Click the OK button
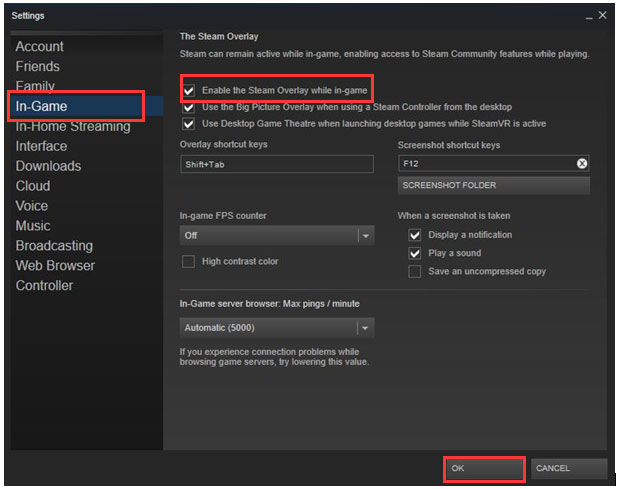617x489 pixels. coord(484,469)
